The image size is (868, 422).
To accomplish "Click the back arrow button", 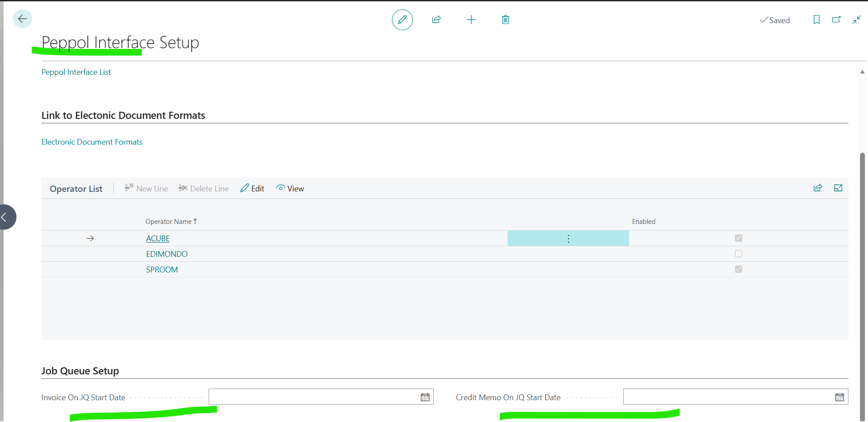I will (22, 19).
